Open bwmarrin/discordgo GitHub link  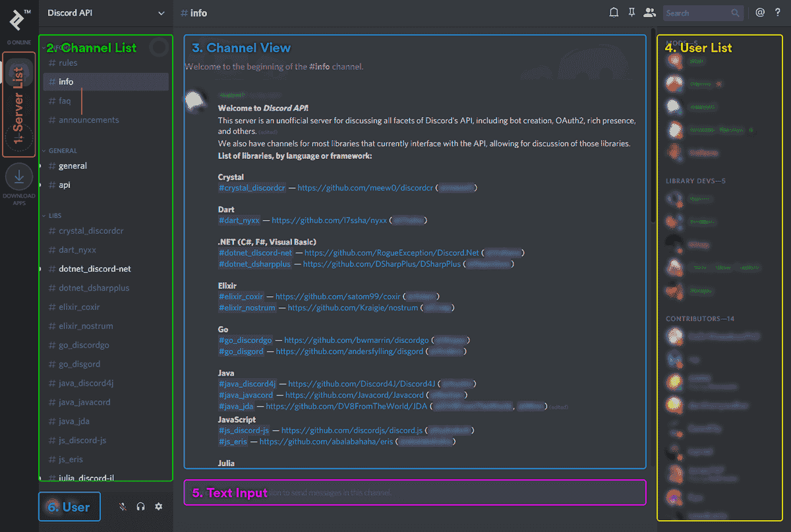point(357,340)
